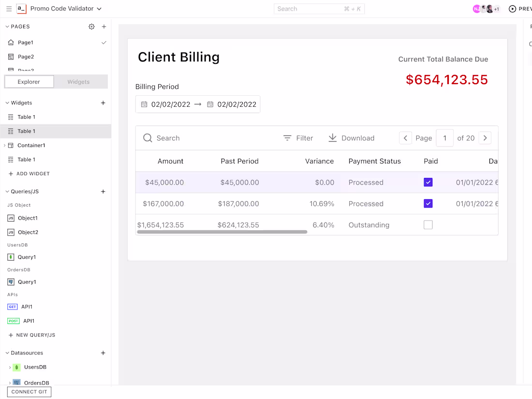The height and width of the screenshot is (399, 532).
Task: Click the table horizontal scrollbar
Action: [x=222, y=232]
